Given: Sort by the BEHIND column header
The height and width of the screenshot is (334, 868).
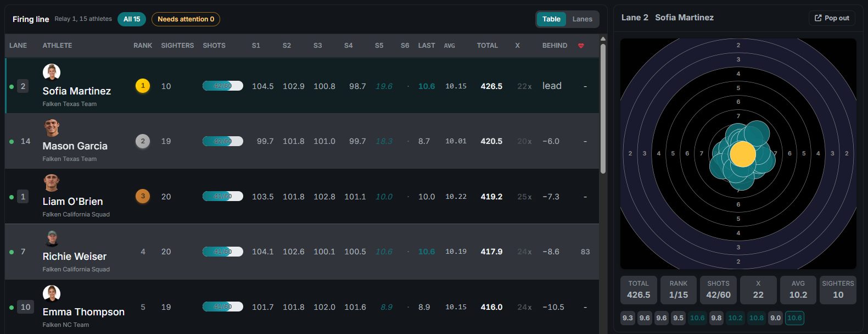Looking at the screenshot, I should tap(555, 46).
